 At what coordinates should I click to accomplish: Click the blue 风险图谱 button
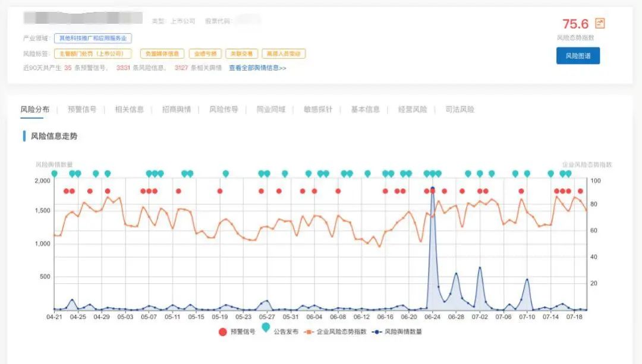(578, 56)
